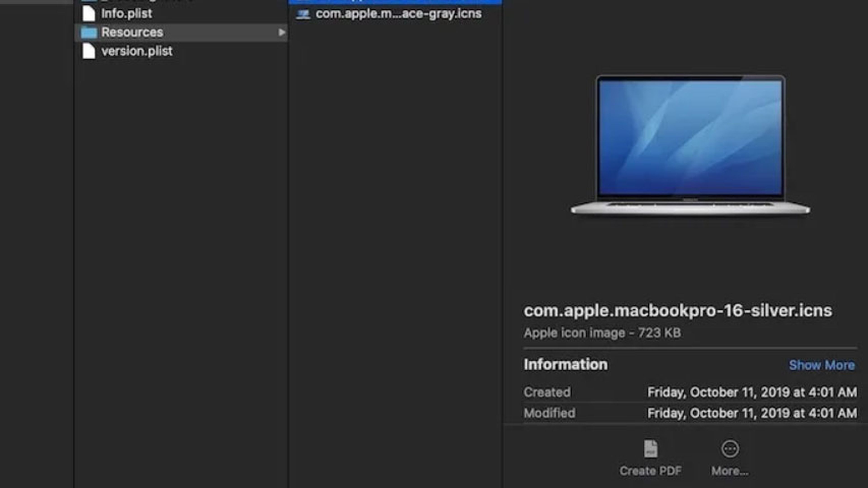Click Show More in Information section
Viewport: 868px width, 488px height.
coord(822,365)
